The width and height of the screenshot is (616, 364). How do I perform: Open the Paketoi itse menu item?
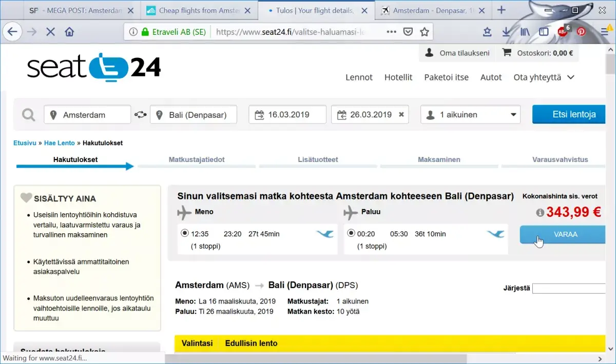446,77
